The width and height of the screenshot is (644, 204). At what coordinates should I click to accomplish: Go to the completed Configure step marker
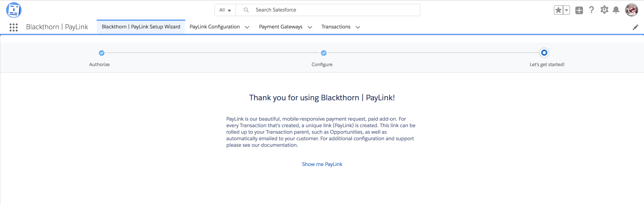click(324, 53)
